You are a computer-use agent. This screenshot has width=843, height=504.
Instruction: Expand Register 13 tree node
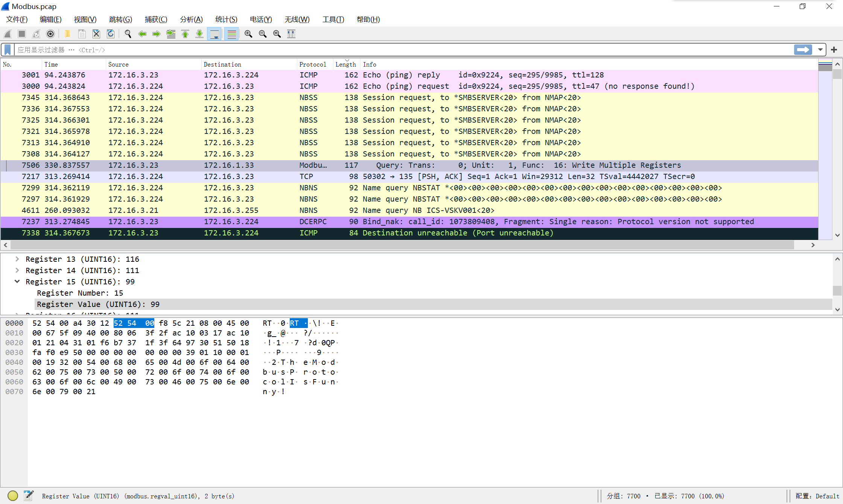[x=17, y=259]
